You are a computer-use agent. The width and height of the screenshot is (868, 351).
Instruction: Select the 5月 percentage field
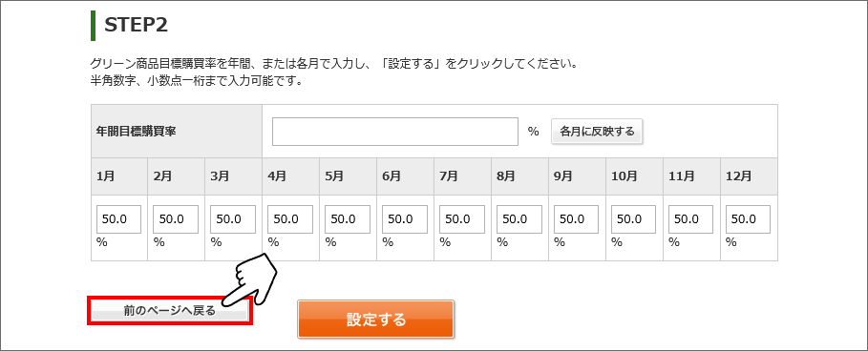(348, 219)
